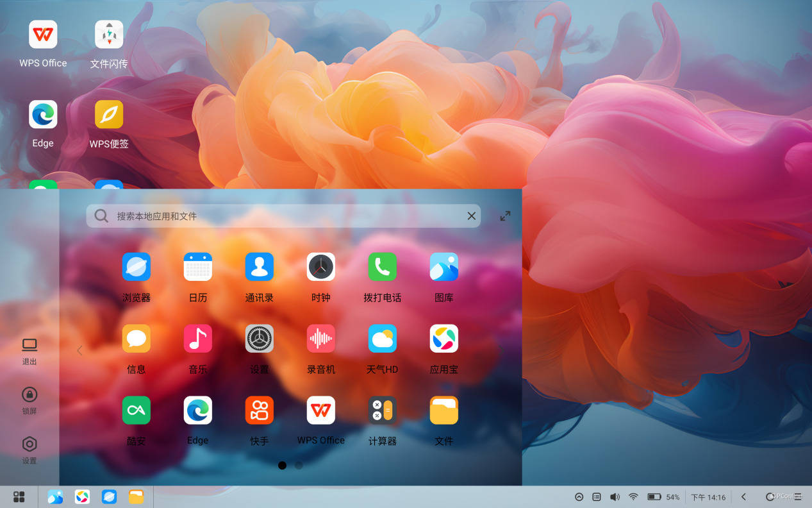This screenshot has height=508, width=812.
Task: Clear the search box with the X button
Action: [x=471, y=216]
